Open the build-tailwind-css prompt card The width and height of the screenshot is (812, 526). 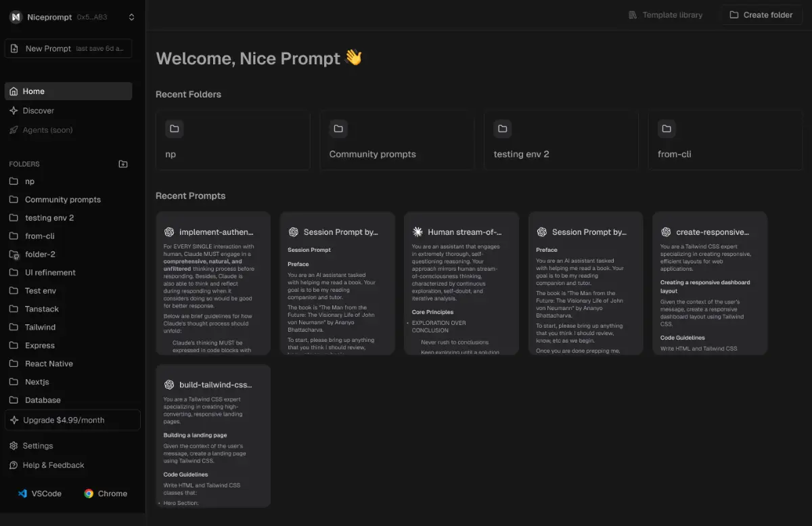[212, 436]
